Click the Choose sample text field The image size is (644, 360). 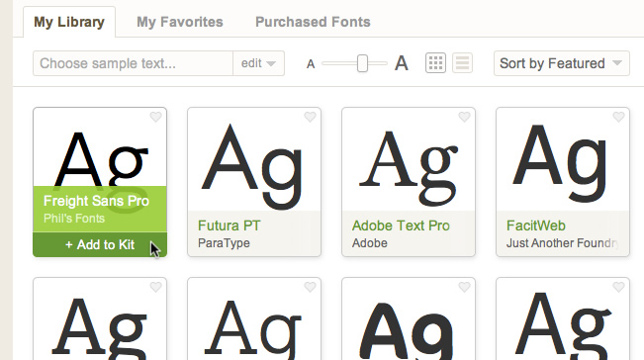pos(133,63)
